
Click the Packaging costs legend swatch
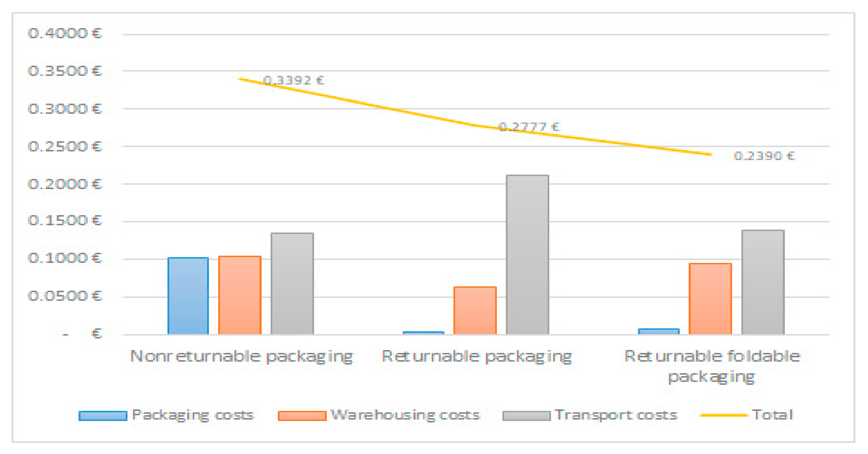pyautogui.click(x=103, y=415)
